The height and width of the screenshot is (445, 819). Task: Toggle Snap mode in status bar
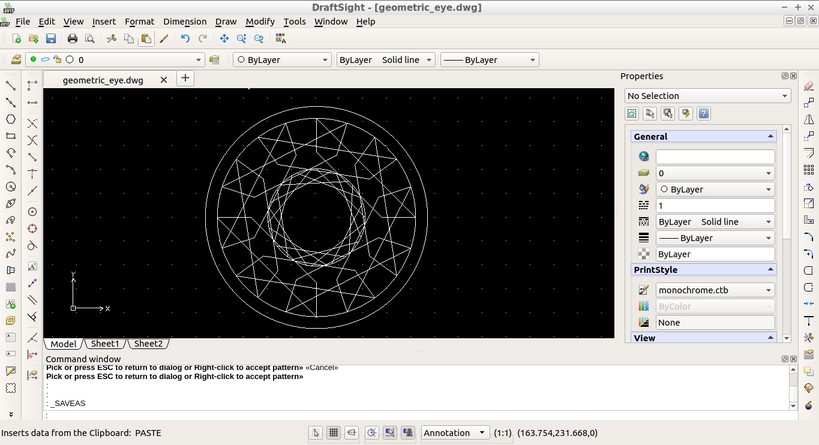315,432
